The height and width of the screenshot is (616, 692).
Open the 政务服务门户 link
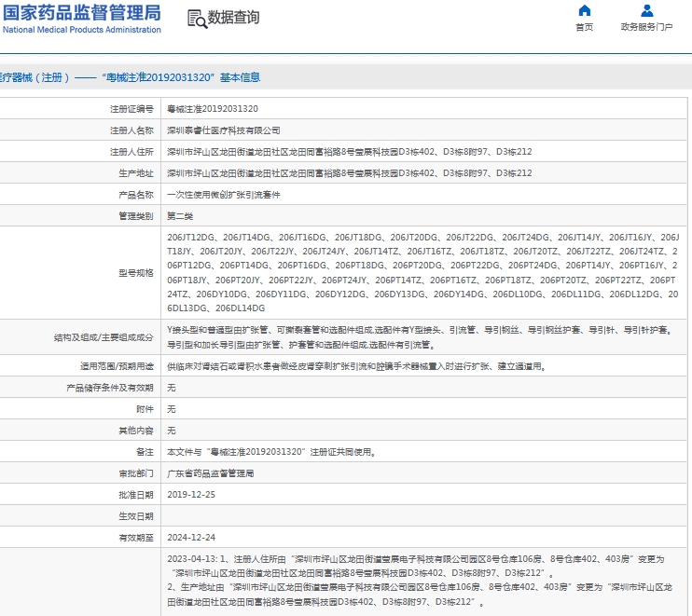646,27
